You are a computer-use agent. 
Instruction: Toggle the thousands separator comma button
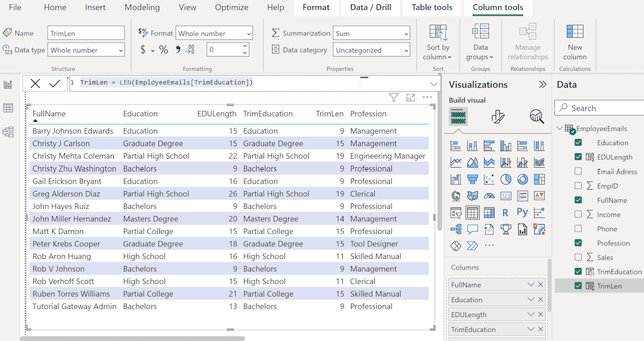(x=178, y=50)
